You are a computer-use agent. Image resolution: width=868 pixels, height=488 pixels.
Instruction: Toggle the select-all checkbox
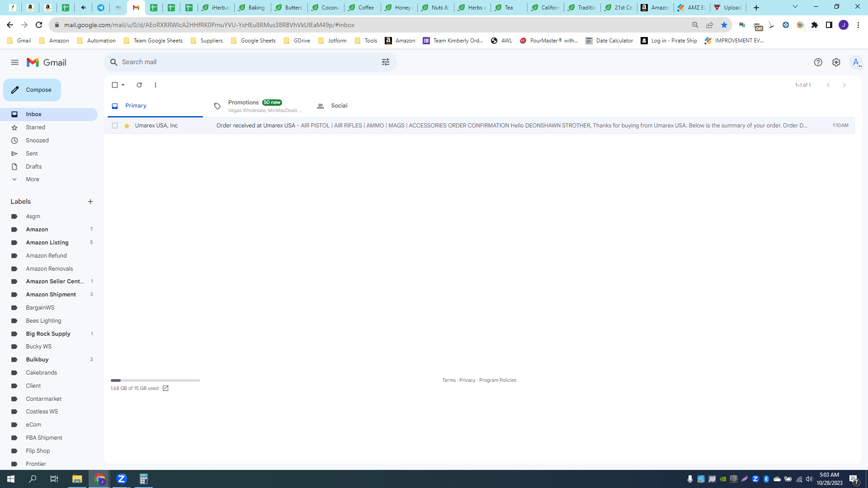point(115,85)
